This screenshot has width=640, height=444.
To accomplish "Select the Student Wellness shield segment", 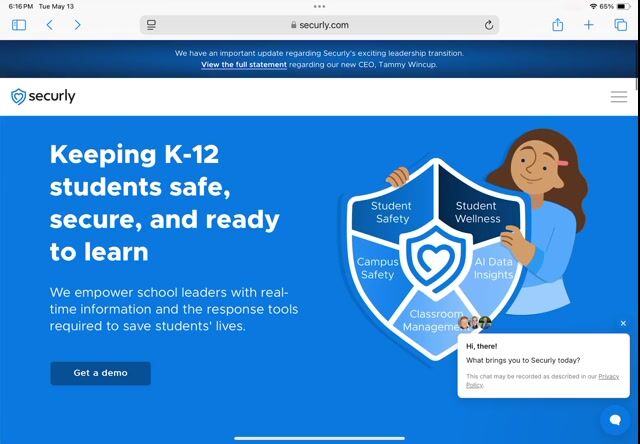I will point(477,212).
